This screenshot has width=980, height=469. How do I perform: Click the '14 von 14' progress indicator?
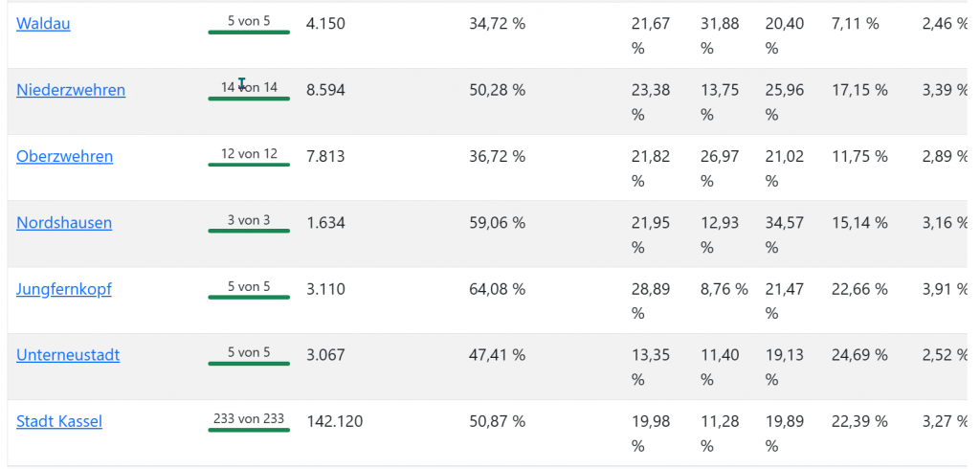249,91
